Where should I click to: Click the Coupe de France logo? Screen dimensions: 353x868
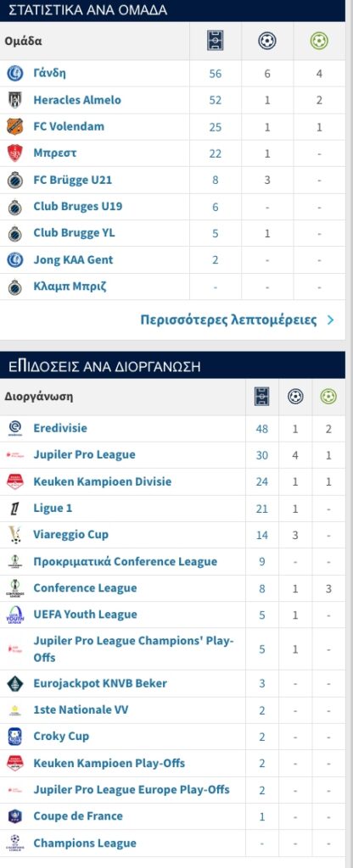click(x=15, y=816)
